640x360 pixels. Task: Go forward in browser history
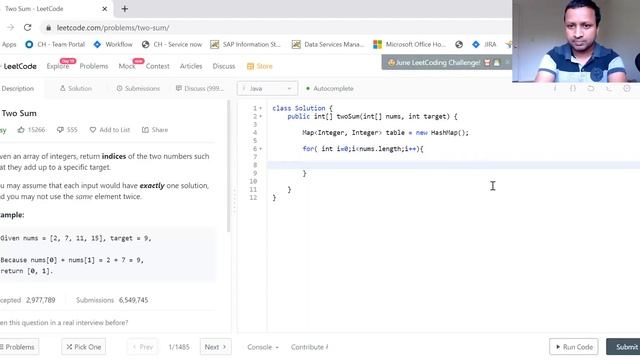(10, 27)
